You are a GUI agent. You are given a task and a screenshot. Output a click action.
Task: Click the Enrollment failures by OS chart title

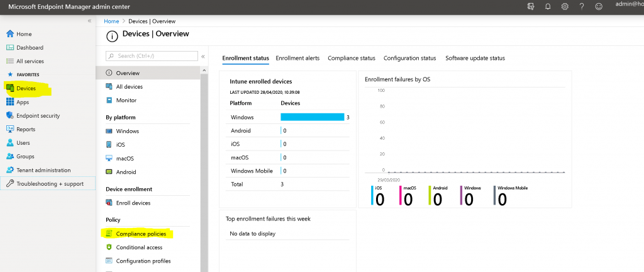pyautogui.click(x=397, y=79)
